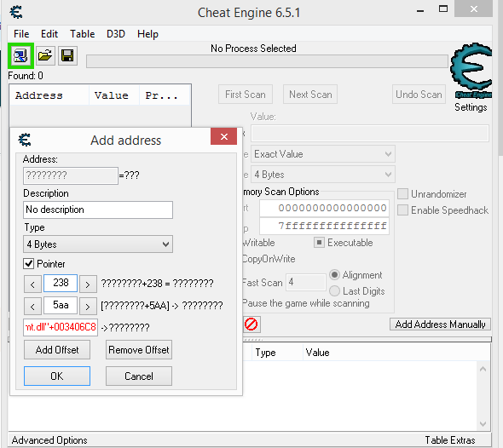
Task: Click the Cancel button in dialog
Action: coord(139,376)
